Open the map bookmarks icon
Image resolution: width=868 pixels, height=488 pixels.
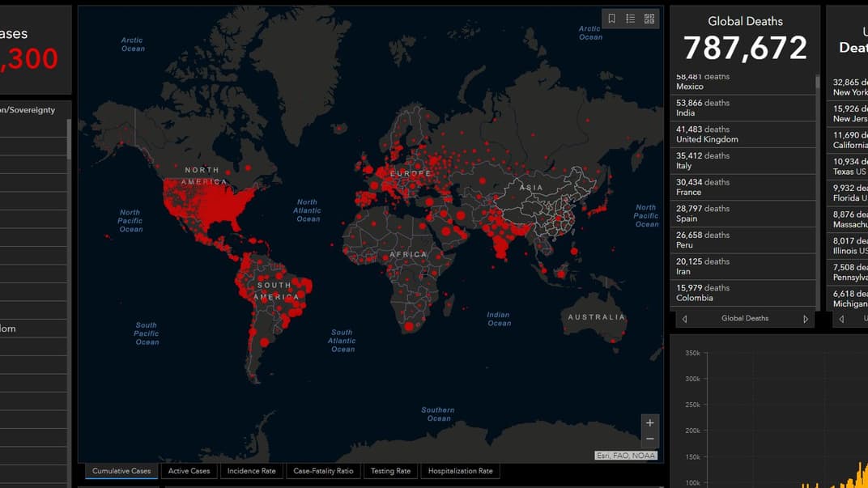611,19
